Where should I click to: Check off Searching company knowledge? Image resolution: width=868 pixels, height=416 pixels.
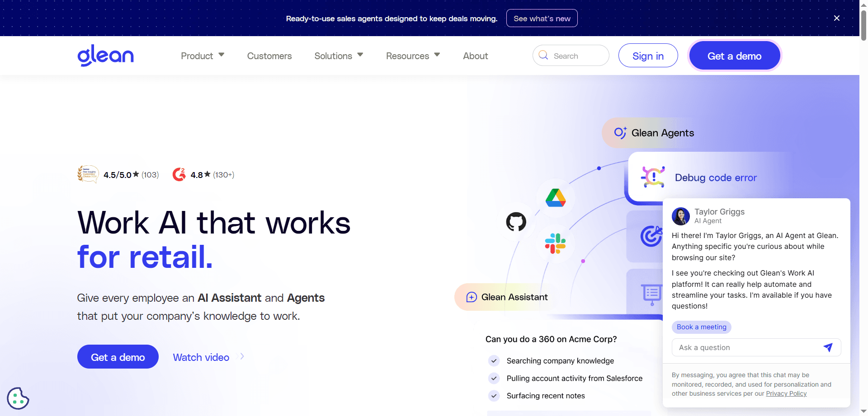493,361
